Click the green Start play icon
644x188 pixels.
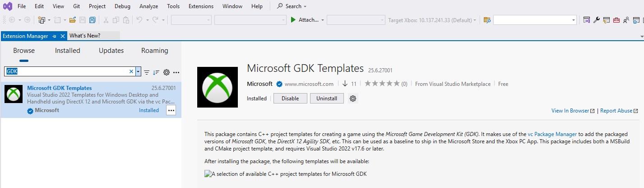(293, 20)
